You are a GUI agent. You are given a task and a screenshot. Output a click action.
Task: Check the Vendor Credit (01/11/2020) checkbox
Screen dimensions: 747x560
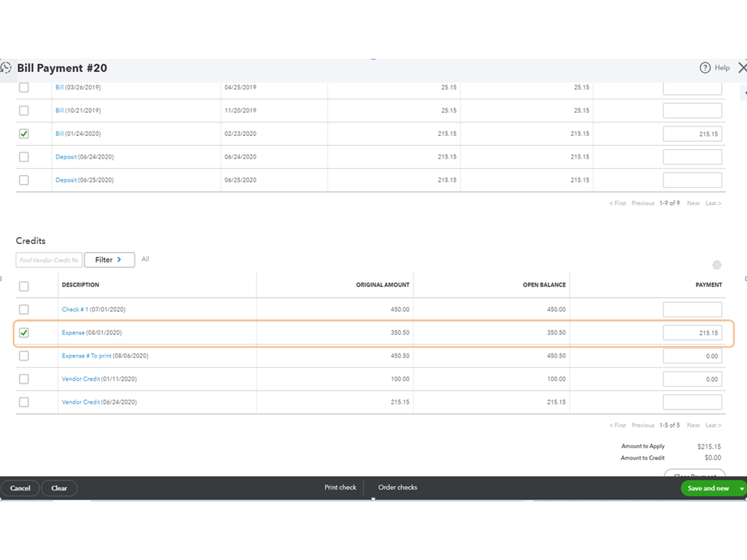point(24,379)
